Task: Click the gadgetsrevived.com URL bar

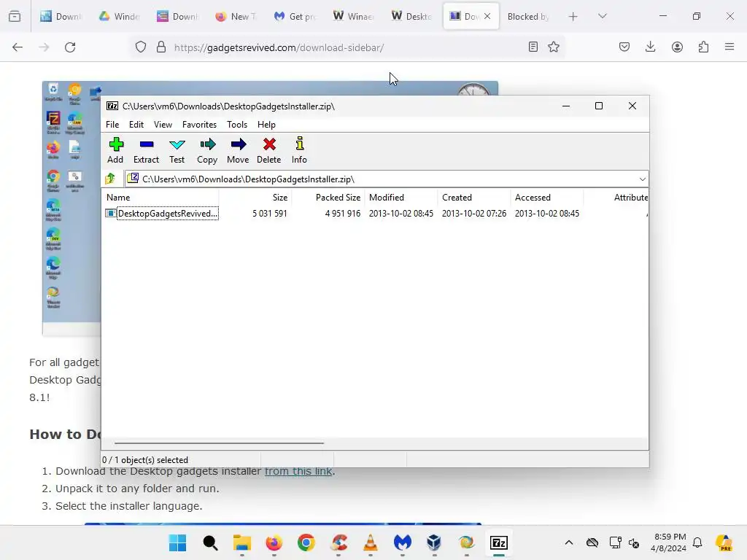Action: 348,47
